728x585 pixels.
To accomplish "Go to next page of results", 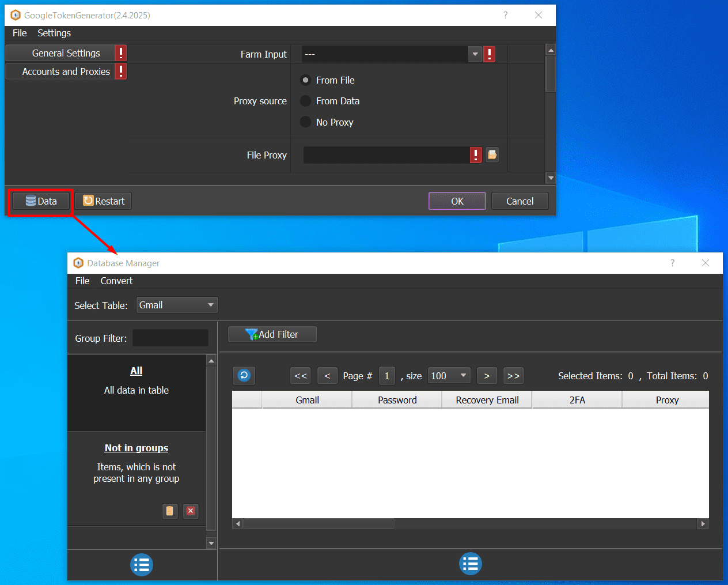I will point(487,376).
